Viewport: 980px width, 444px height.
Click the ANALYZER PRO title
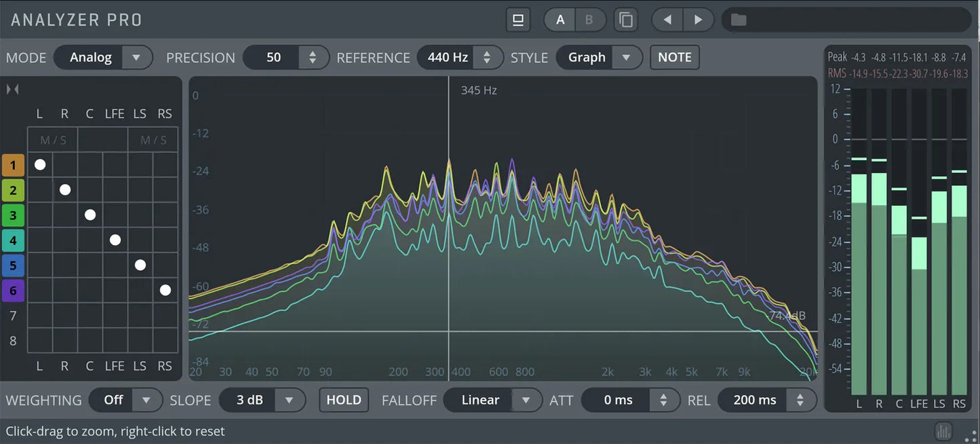click(x=77, y=20)
